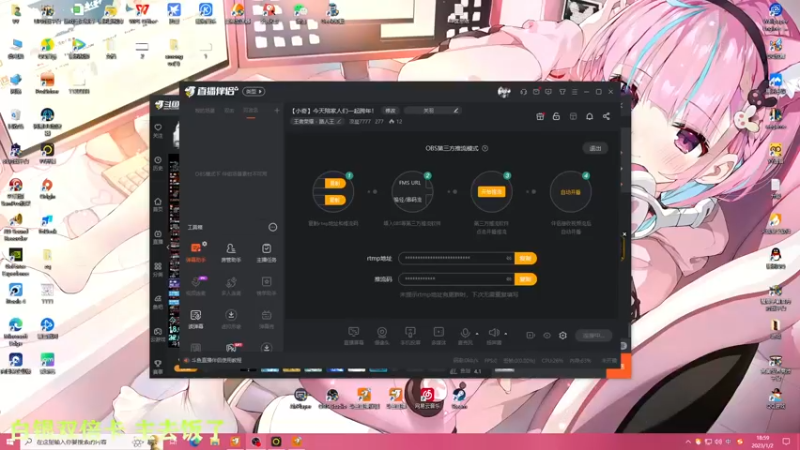Reveal hidden rtmp address with eye icon
The width and height of the screenshot is (800, 450).
point(509,258)
